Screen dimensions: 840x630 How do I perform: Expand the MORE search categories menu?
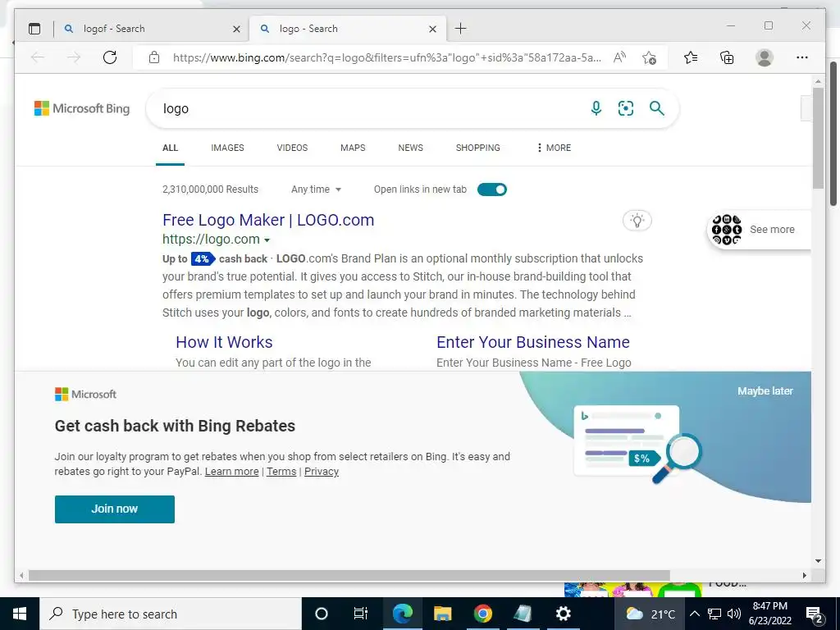[554, 148]
